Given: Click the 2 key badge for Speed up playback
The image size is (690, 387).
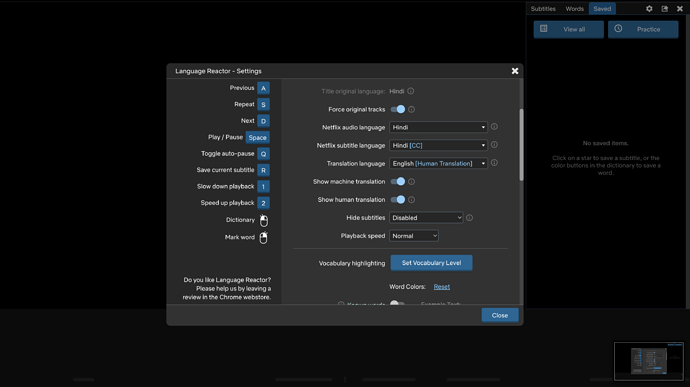Looking at the screenshot, I should click(263, 203).
